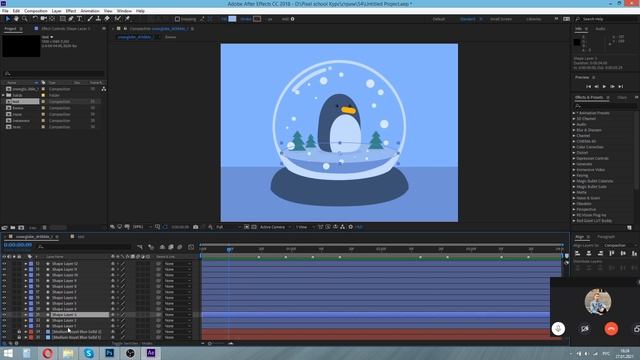Image resolution: width=640 pixels, height=360 pixels.
Task: Expand Shape Layer 12 properties
Action: (26, 264)
